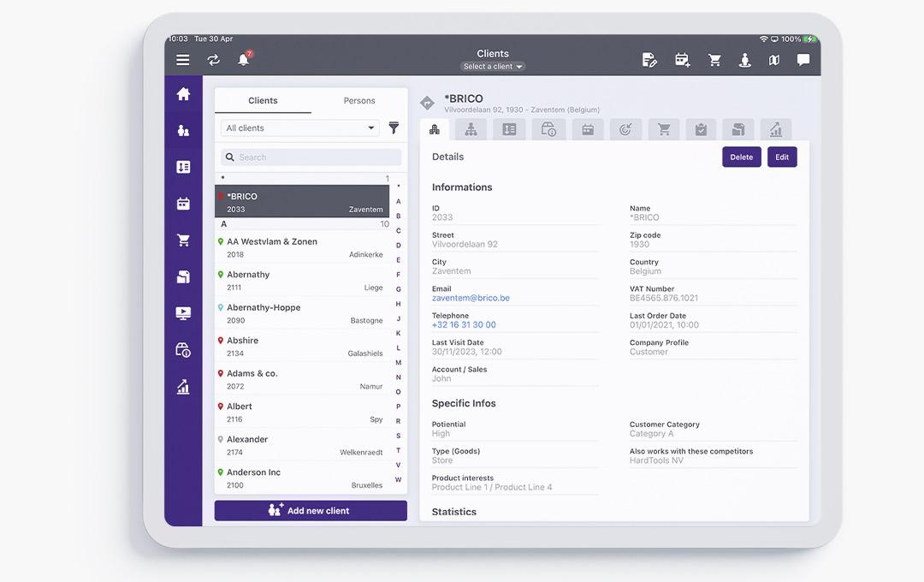Open the statistics chart tab for BRICO
The width and height of the screenshot is (924, 582).
775,128
